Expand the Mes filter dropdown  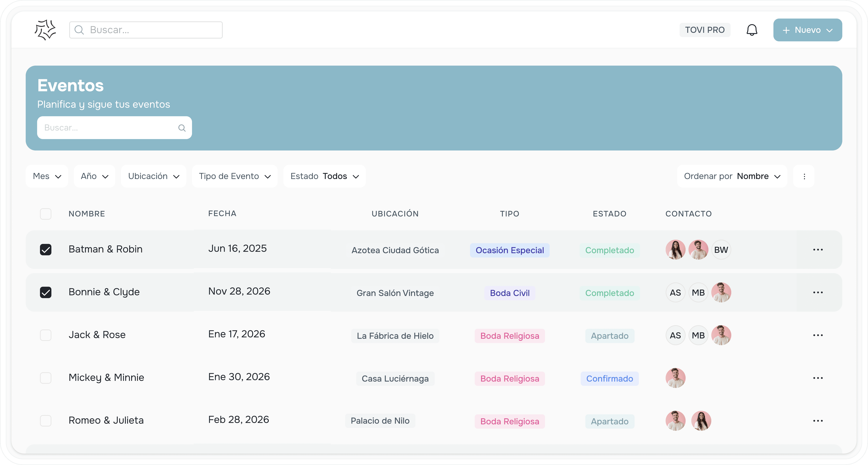coord(47,177)
